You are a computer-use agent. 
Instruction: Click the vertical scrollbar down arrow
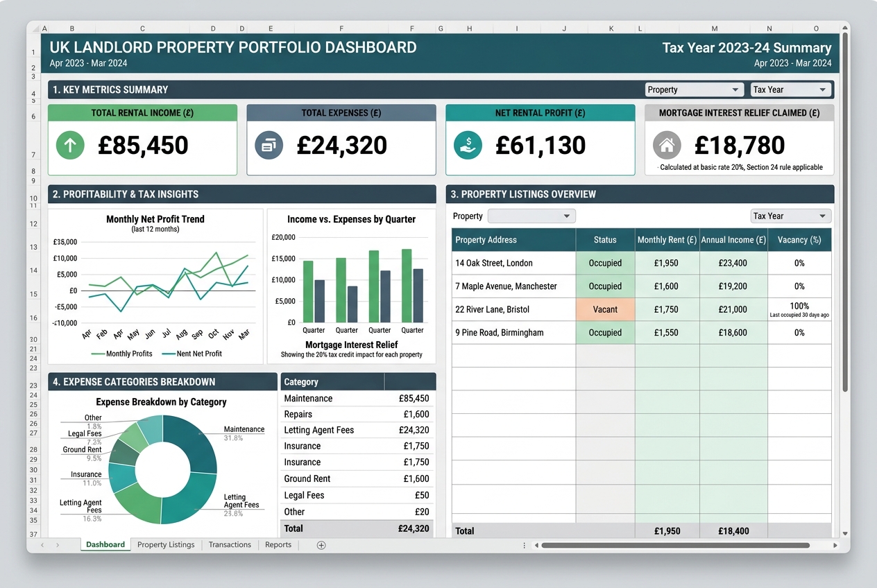(x=844, y=533)
